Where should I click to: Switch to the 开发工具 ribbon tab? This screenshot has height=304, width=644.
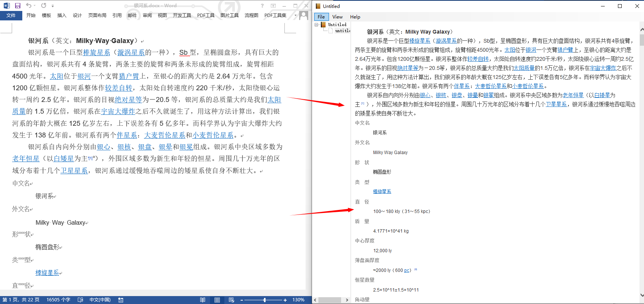click(182, 15)
